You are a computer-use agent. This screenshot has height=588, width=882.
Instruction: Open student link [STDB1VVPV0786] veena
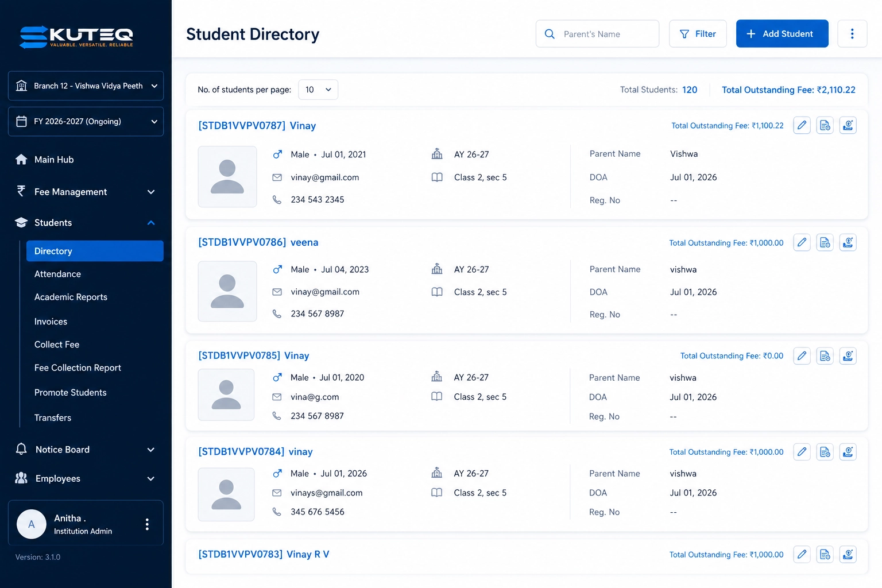(x=258, y=242)
